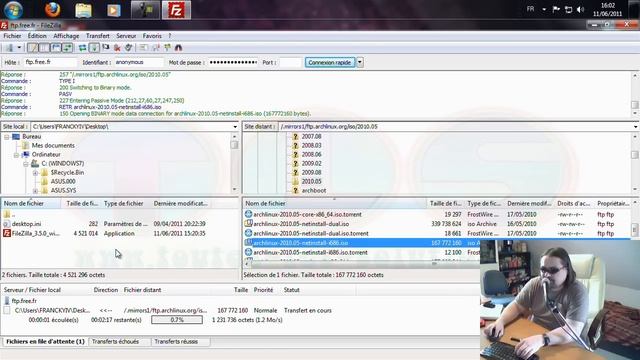Click the Connexion rapide button
The width and height of the screenshot is (640, 360).
(330, 62)
